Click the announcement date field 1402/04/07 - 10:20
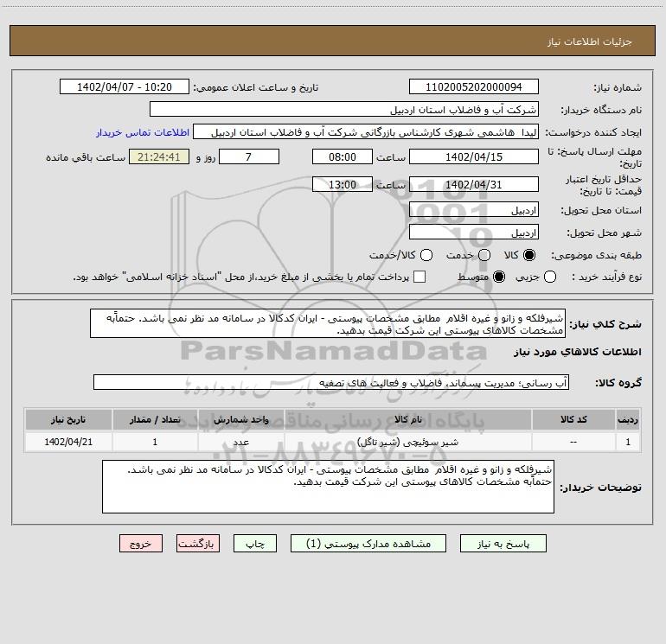 tap(125, 87)
